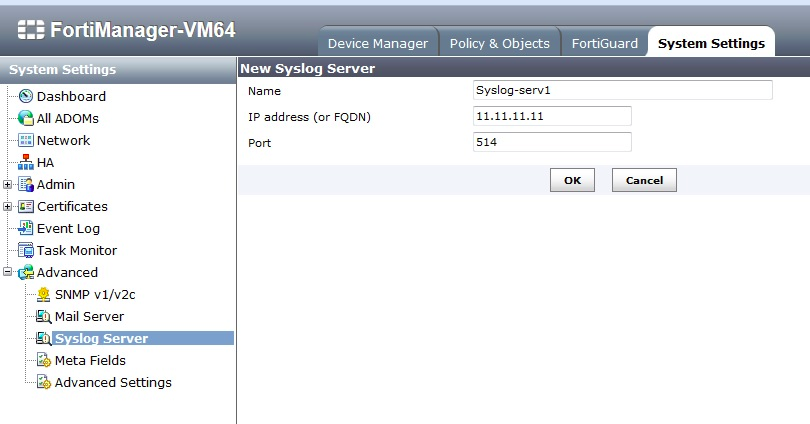This screenshot has height=424, width=810.
Task: Open Meta Fields in sidebar
Action: tap(90, 360)
